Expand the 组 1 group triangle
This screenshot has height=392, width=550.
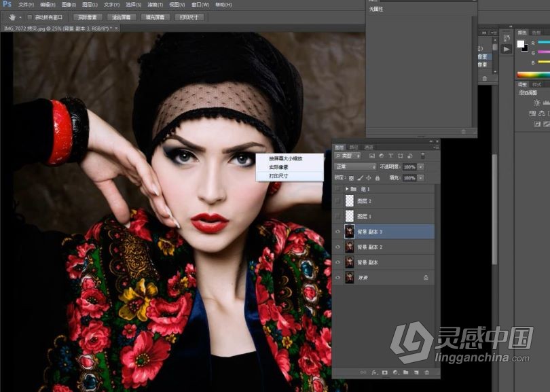347,189
